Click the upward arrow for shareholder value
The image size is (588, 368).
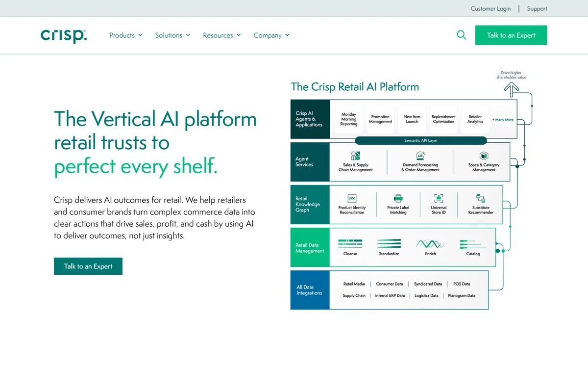512,89
